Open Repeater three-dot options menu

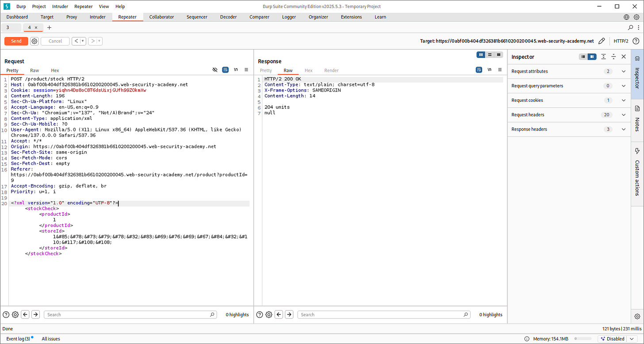point(638,27)
